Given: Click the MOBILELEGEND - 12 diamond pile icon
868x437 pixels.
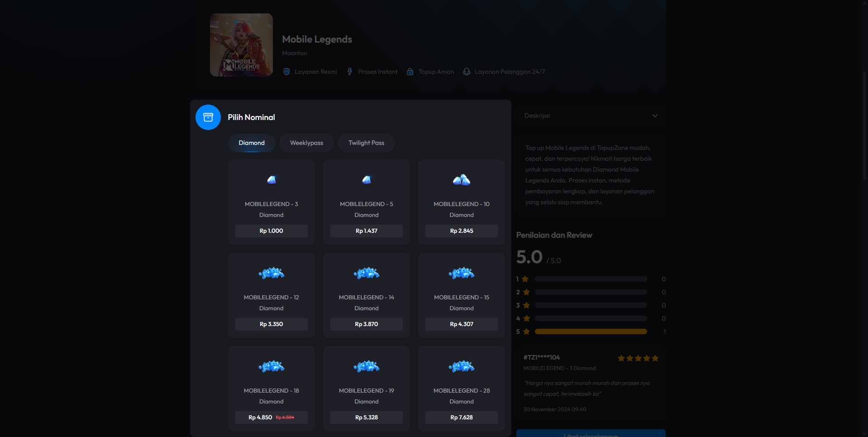Looking at the screenshot, I should 272,273.
